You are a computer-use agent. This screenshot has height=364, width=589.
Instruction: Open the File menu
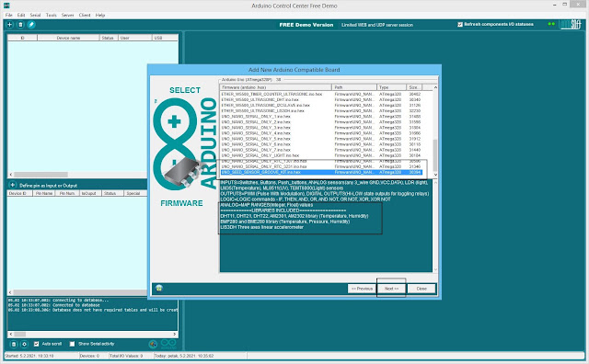(x=8, y=15)
